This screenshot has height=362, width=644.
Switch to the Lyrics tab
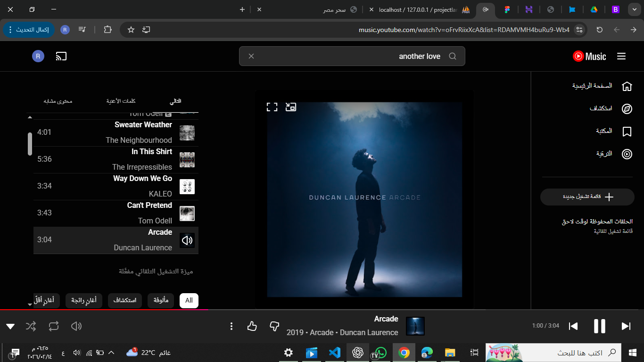point(121,101)
